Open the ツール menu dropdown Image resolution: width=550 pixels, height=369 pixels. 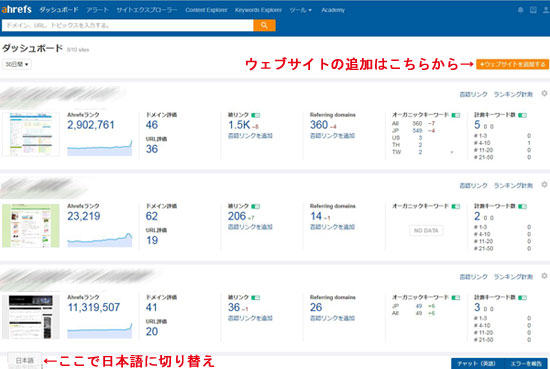click(300, 10)
